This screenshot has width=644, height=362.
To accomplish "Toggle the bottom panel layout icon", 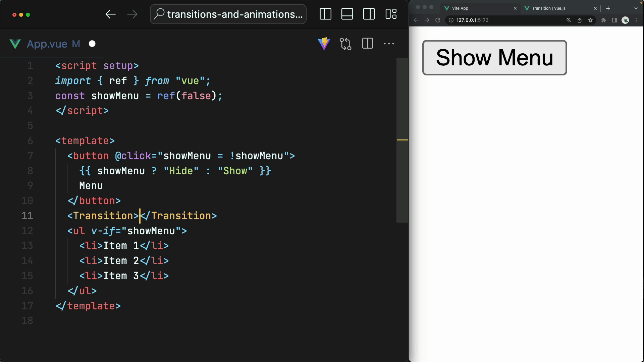I will click(x=347, y=14).
